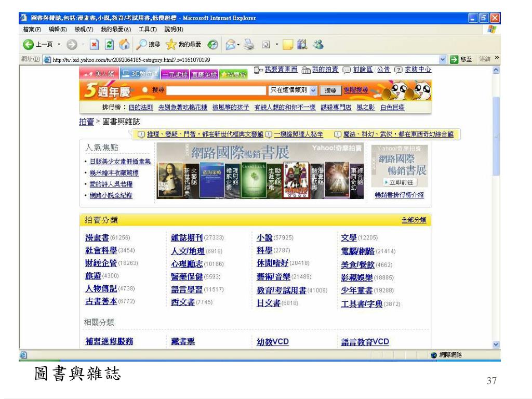This screenshot has height=399, width=532.
Task: Open the 求助中心 help link
Action: point(418,69)
